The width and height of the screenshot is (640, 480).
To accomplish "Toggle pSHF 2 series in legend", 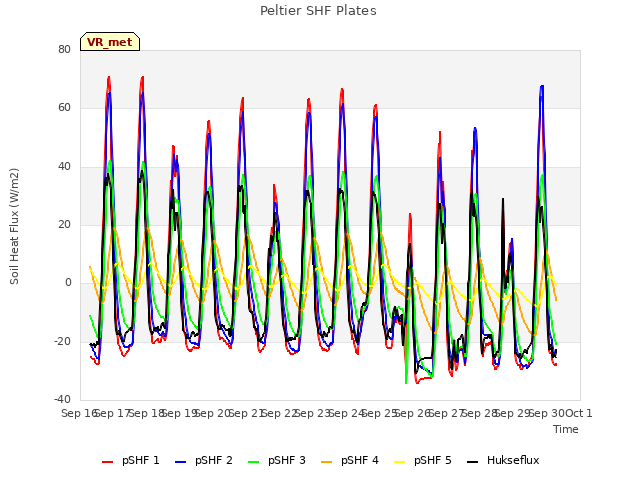I will tap(204, 460).
